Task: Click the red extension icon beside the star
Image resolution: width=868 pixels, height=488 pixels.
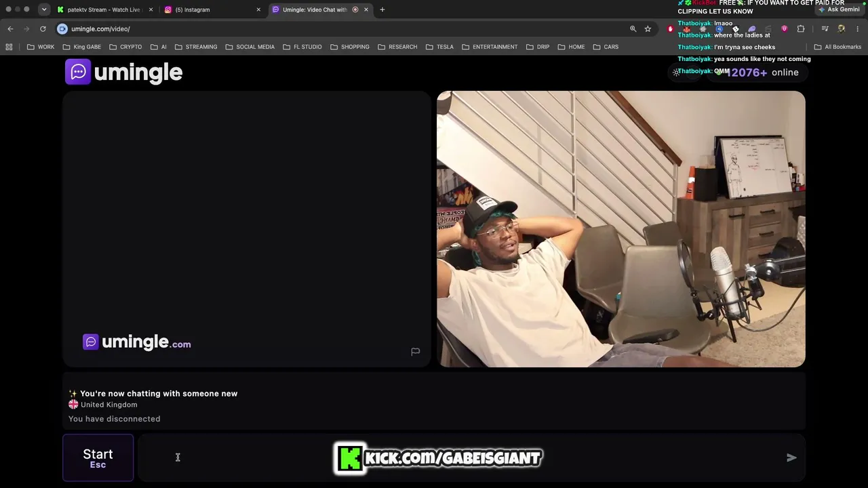Action: (671, 28)
